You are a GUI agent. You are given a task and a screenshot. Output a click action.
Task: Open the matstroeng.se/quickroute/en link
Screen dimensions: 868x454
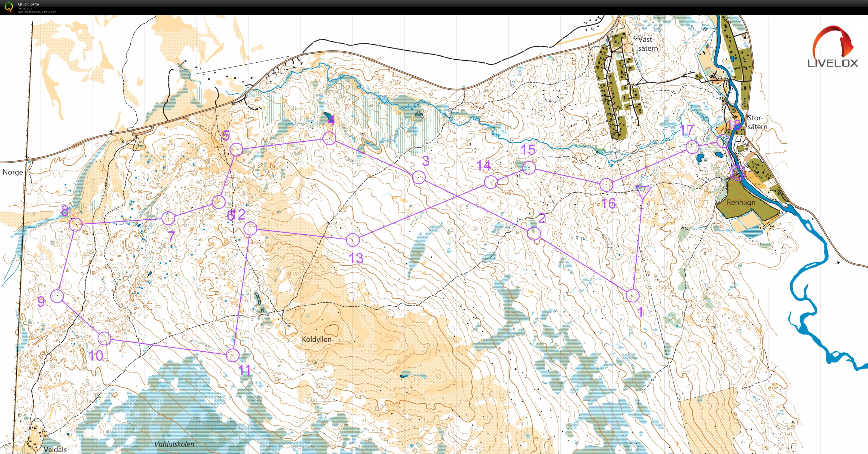(37, 12)
